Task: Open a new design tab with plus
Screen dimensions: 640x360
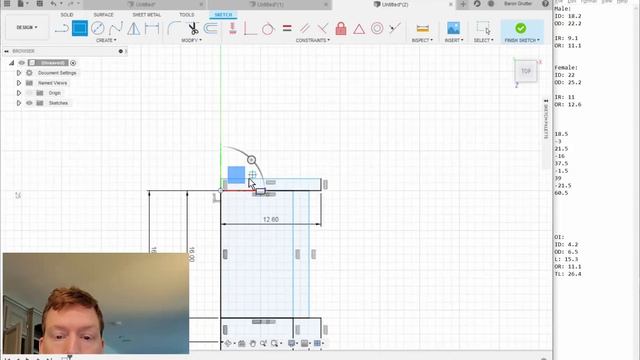Action: (x=463, y=4)
